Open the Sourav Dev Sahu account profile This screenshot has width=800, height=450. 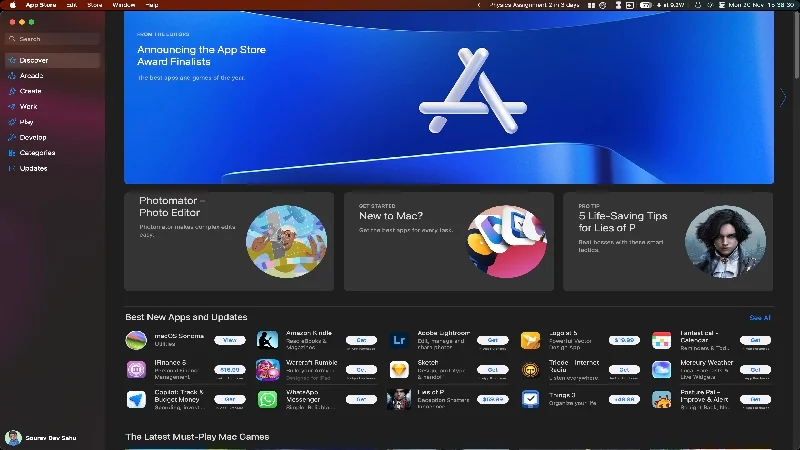pyautogui.click(x=41, y=438)
